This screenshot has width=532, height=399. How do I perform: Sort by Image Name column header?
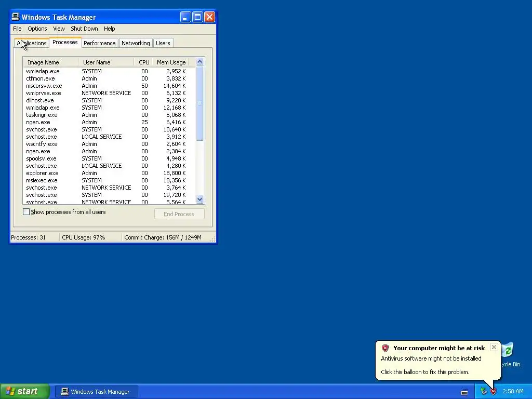pos(50,62)
